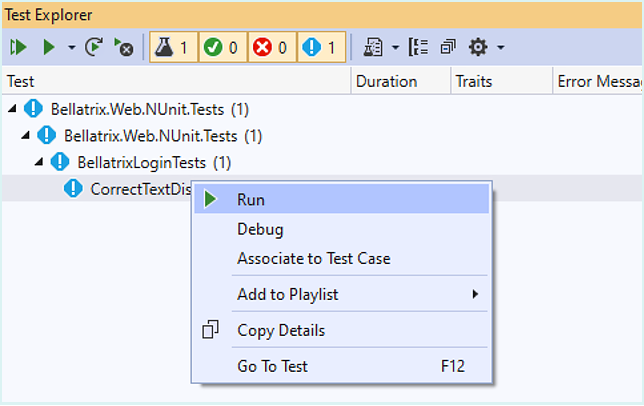This screenshot has height=406, width=644.
Task: Collapse the BellatrixLoginTests node
Action: tap(39, 163)
